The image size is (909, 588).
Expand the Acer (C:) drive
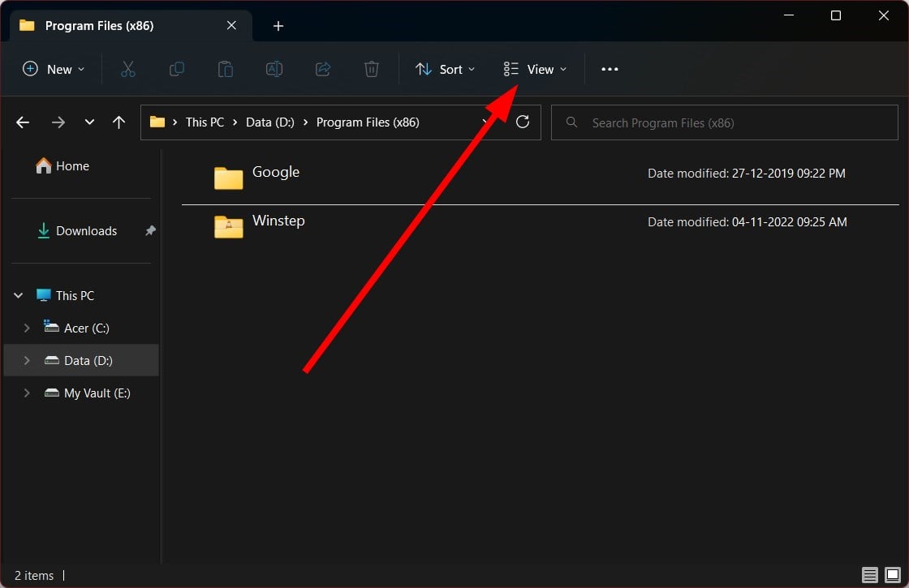(27, 328)
